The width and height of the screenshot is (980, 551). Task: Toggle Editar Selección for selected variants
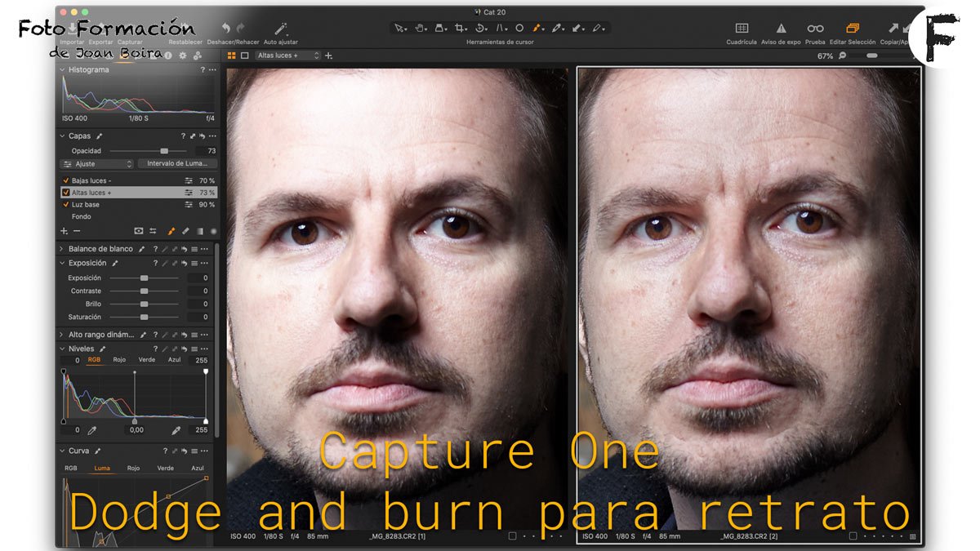(x=853, y=29)
